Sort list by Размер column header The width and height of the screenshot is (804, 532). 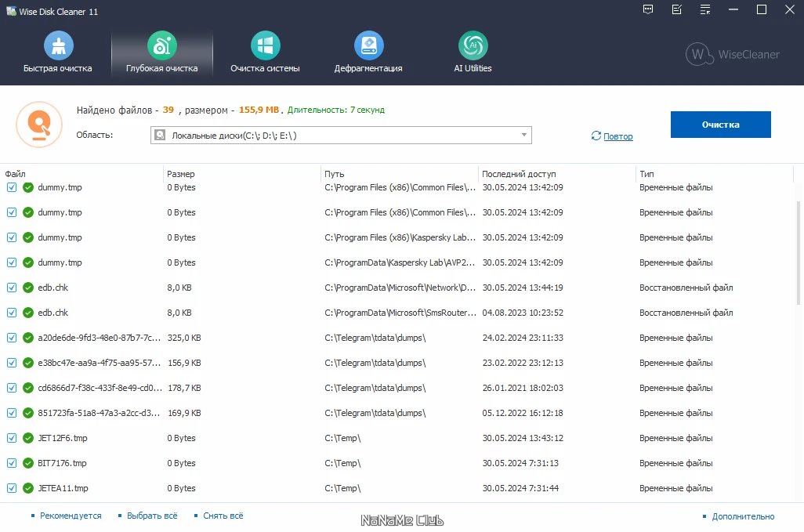tap(181, 174)
